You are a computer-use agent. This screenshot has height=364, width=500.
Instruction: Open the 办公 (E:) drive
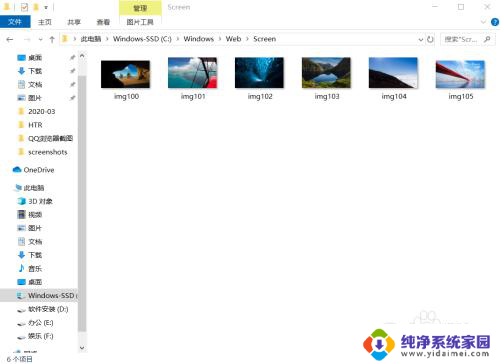(40, 323)
